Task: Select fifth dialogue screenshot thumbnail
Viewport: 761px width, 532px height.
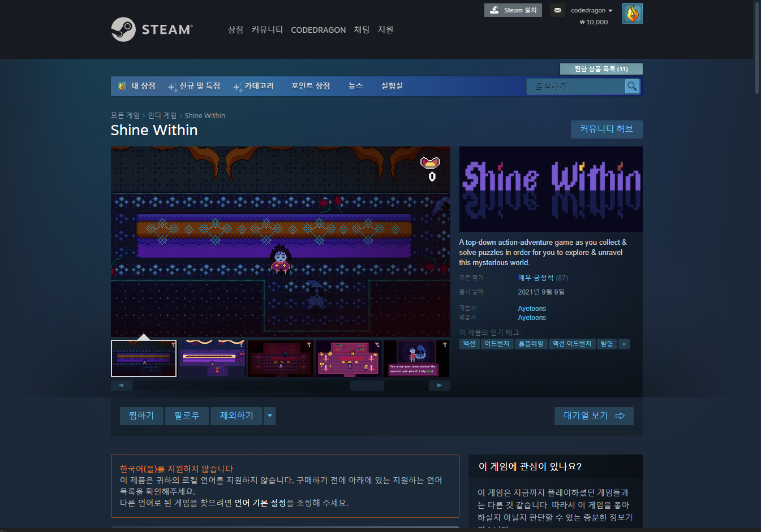Action: [416, 358]
